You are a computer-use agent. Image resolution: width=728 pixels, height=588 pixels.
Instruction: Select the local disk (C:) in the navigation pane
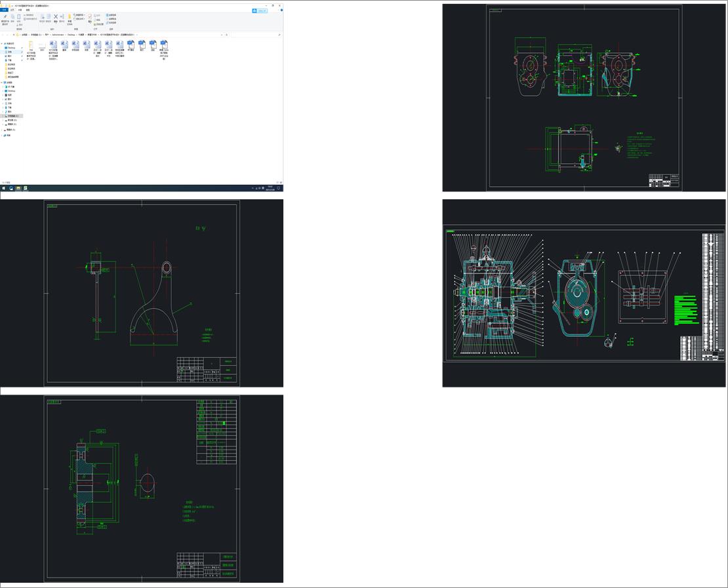coord(12,116)
